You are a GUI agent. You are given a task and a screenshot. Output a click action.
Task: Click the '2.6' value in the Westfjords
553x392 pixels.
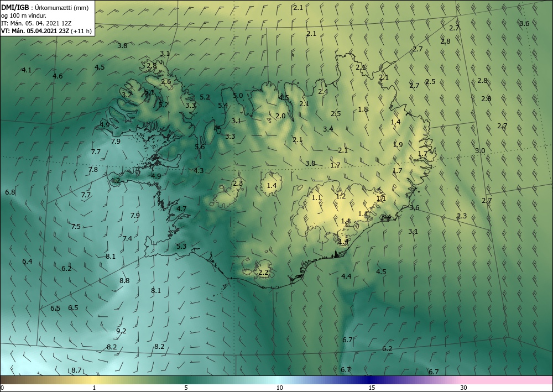point(166,81)
